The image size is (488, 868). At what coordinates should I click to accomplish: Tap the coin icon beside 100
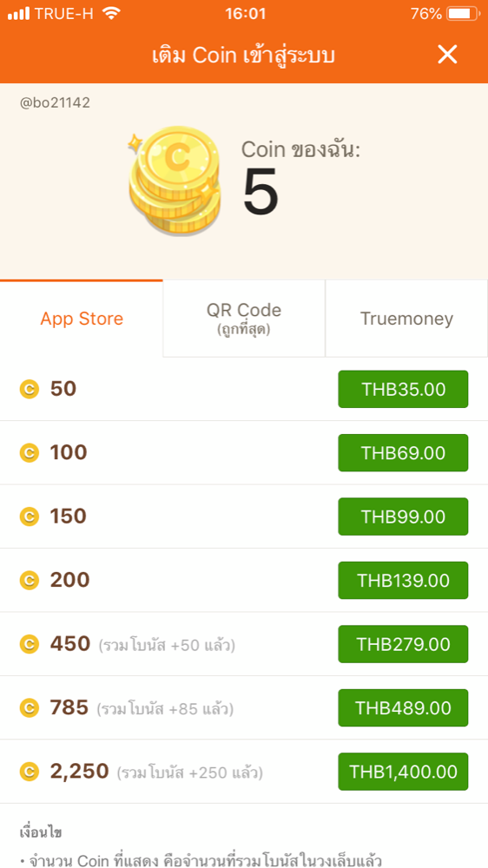(30, 453)
